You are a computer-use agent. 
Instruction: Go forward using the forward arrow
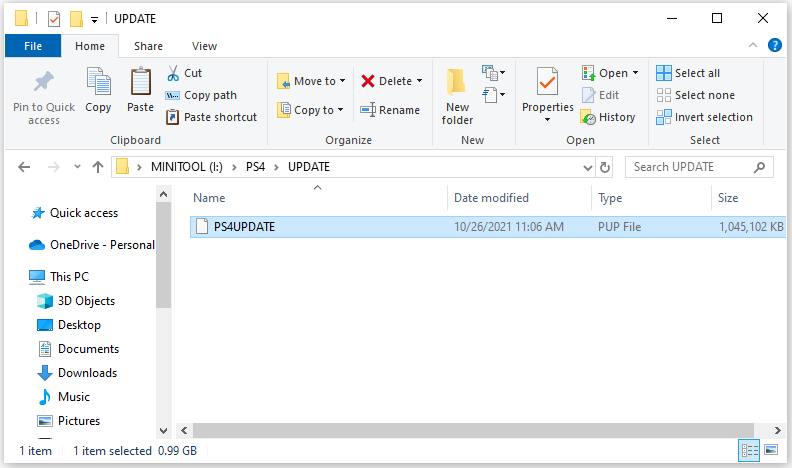pos(53,167)
